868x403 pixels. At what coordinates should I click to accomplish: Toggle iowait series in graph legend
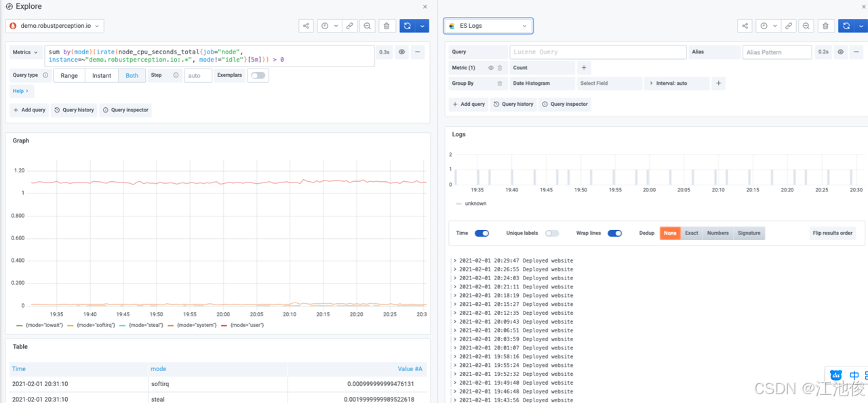[43, 326]
